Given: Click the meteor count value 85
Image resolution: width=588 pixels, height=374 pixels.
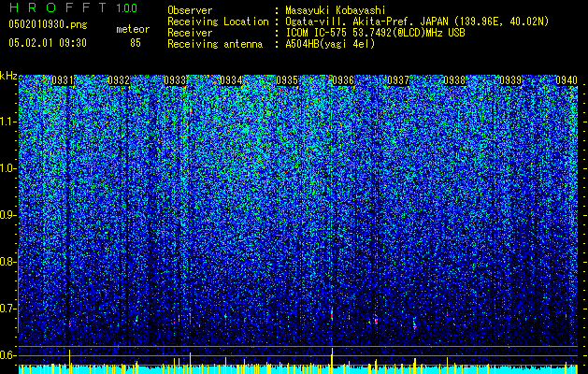Looking at the screenshot, I should coord(136,43).
